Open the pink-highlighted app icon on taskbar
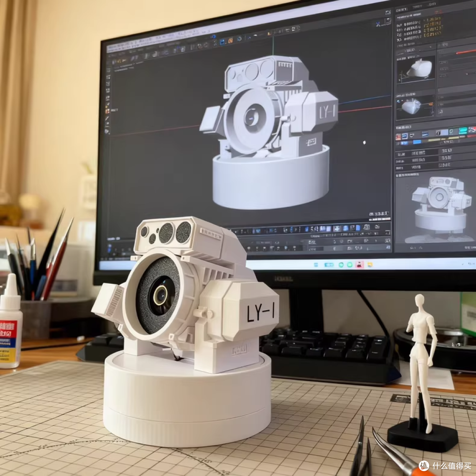The width and height of the screenshot is (476, 476). [360, 265]
